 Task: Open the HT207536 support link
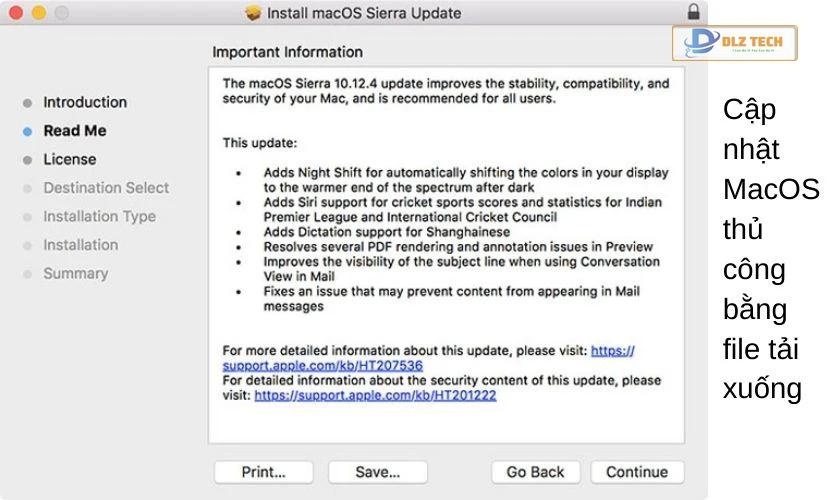click(x=322, y=366)
